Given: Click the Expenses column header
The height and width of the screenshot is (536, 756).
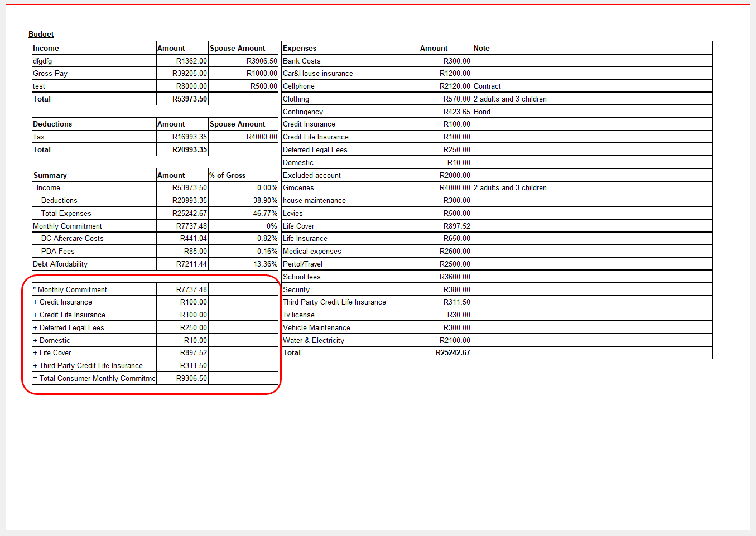Looking at the screenshot, I should [300, 49].
